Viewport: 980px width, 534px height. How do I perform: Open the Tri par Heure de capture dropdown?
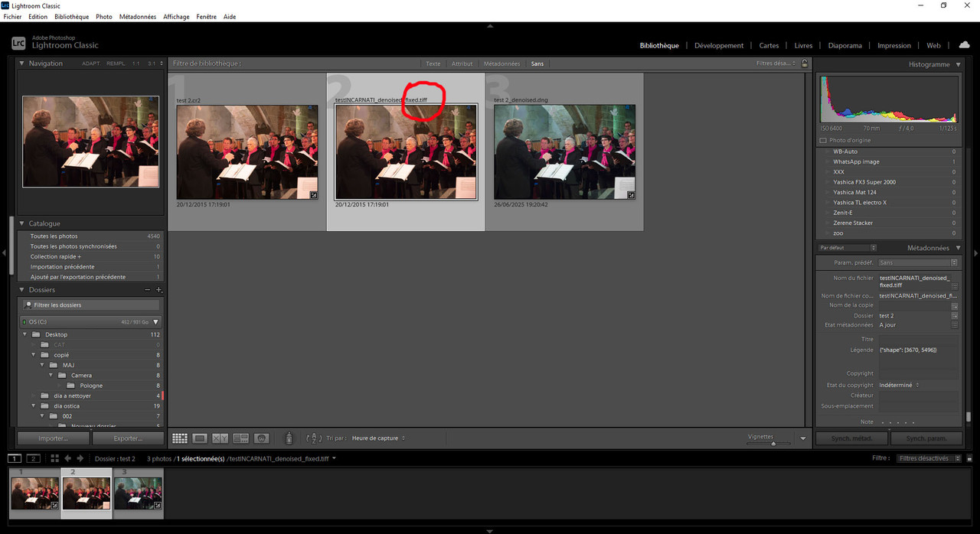point(378,438)
